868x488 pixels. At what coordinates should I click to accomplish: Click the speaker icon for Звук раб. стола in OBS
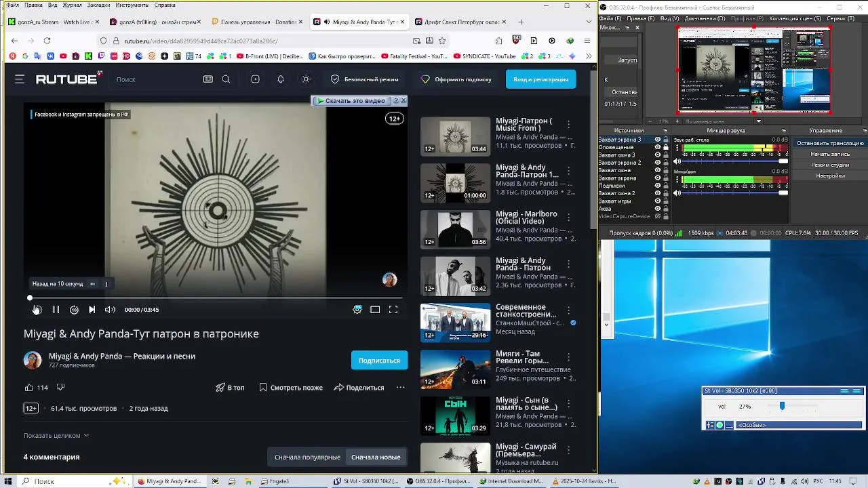677,161
